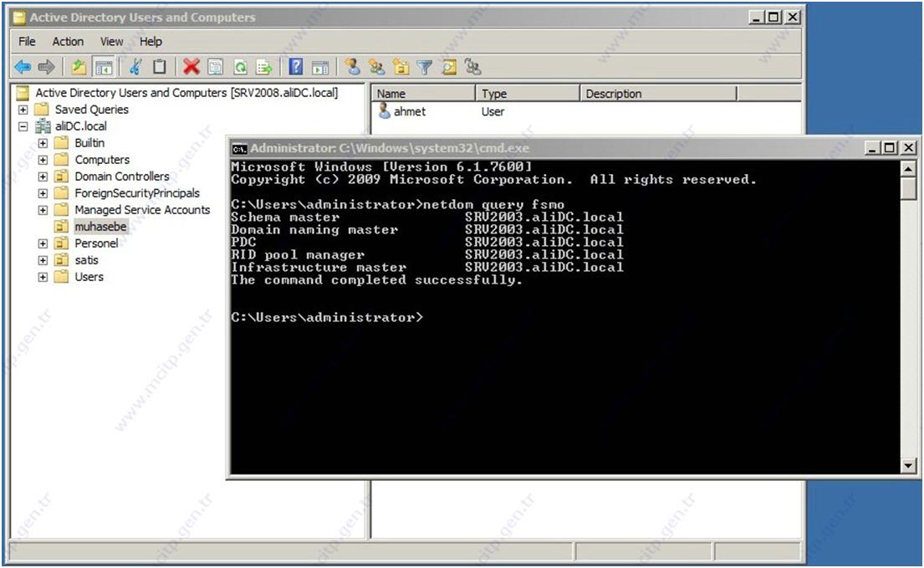Click the cmd scrollbar up arrow

(x=908, y=169)
